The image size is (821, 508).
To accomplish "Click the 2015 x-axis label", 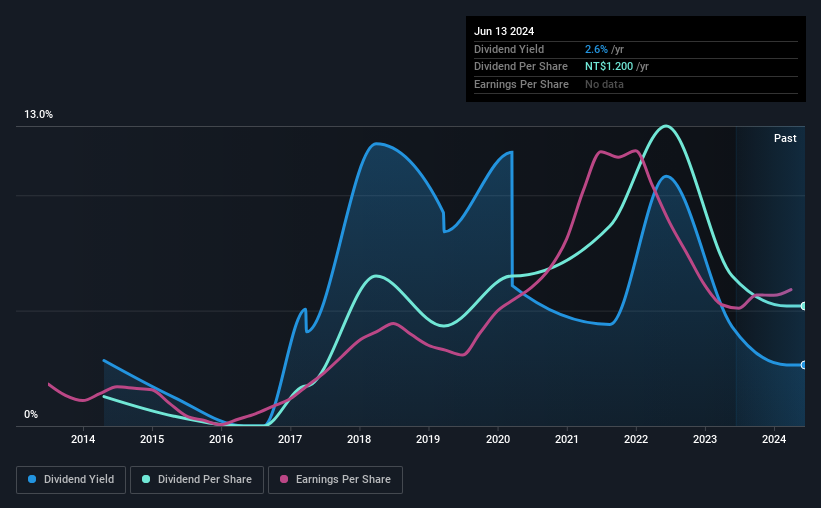I will pyautogui.click(x=152, y=439).
